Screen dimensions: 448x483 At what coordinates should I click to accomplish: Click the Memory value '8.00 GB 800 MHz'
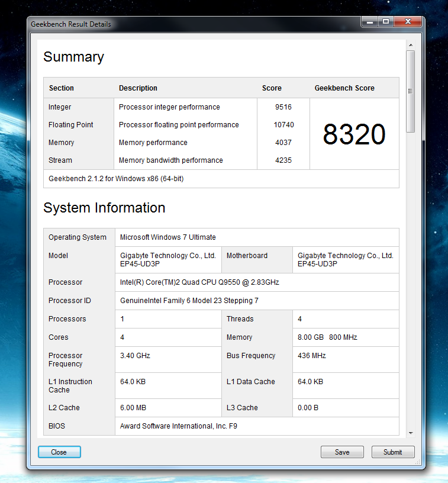[327, 337]
